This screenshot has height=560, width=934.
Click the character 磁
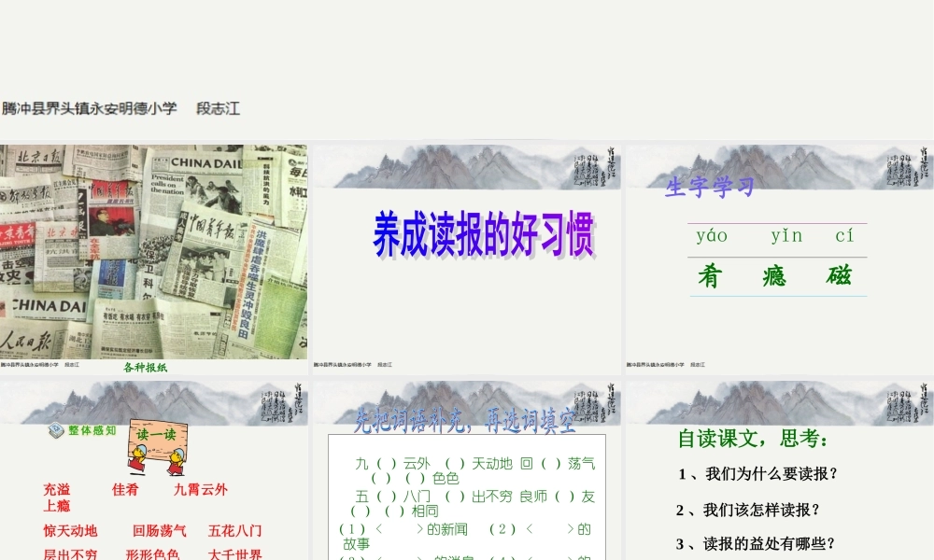tap(839, 275)
